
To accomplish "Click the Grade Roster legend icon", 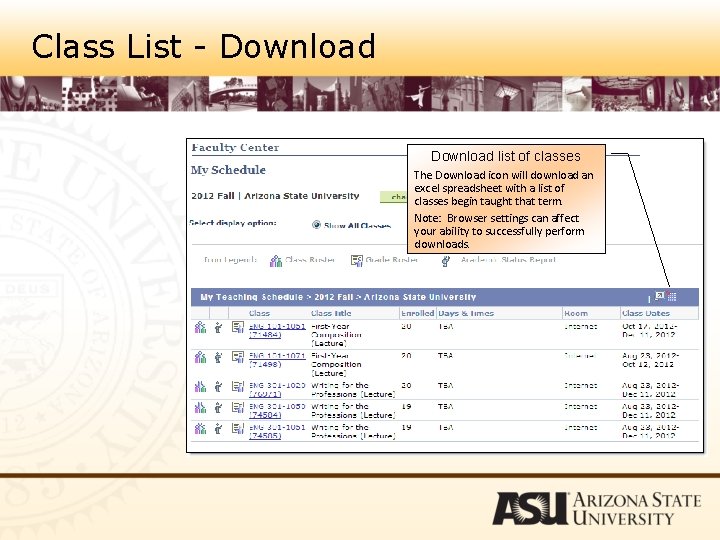I will click(357, 260).
